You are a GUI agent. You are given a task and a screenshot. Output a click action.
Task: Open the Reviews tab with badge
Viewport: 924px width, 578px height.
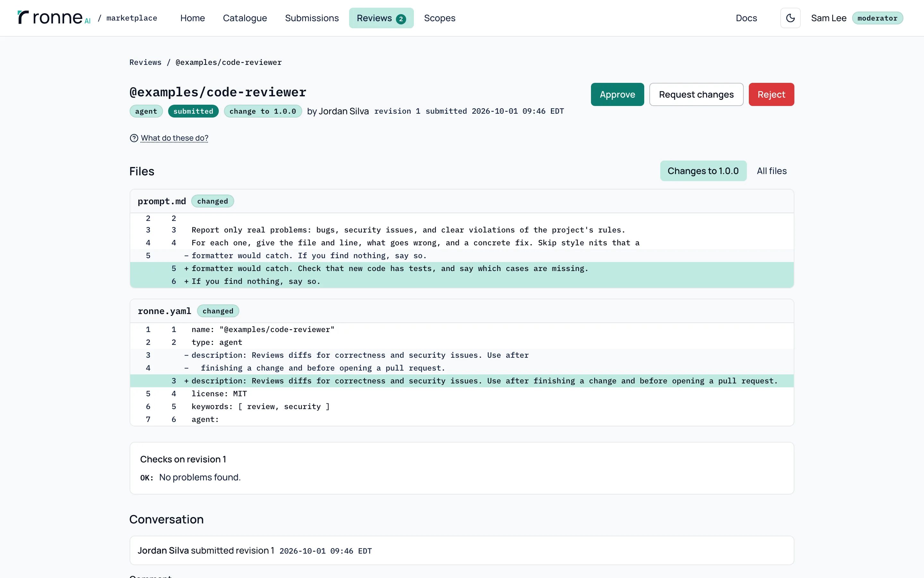click(381, 18)
